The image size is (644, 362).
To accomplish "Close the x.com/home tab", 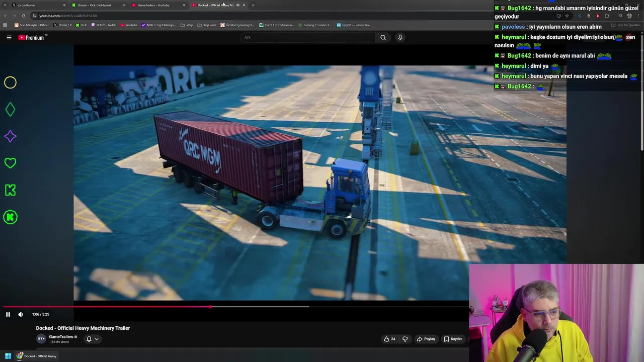I will click(64, 5).
